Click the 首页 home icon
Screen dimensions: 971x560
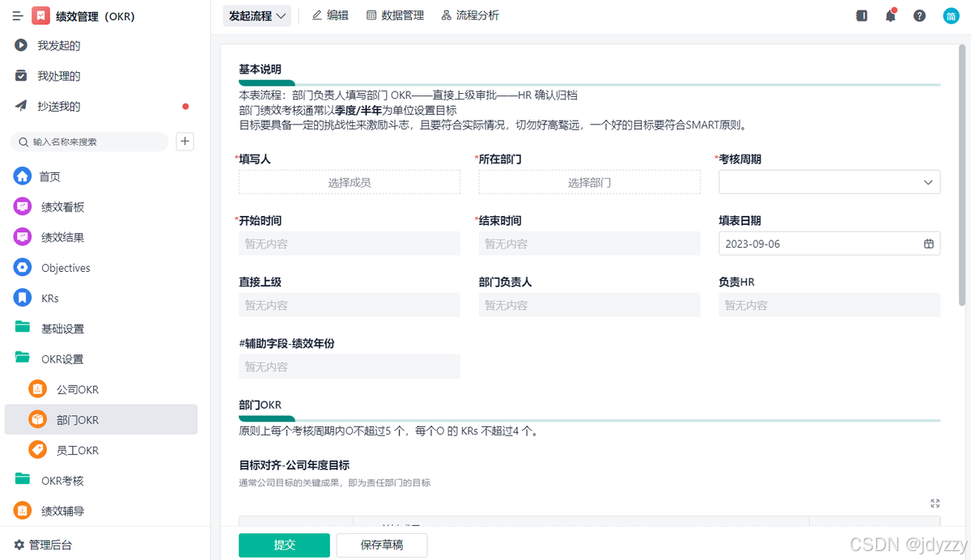(x=23, y=176)
